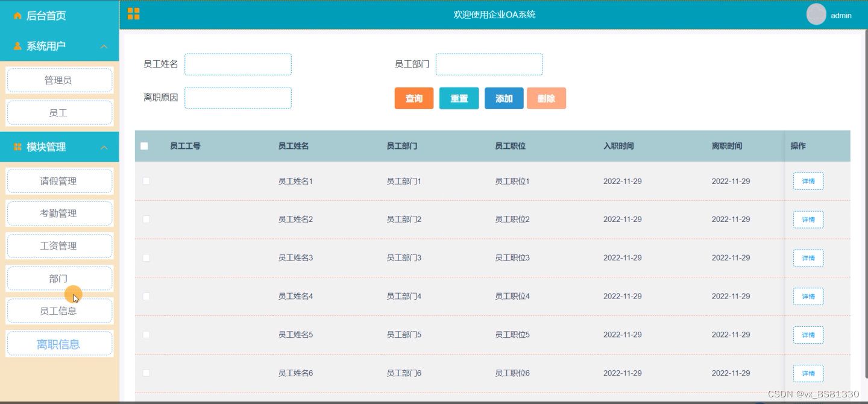Viewport: 868px width, 404px height.
Task: Click the 员工部门 column header
Action: (x=402, y=146)
